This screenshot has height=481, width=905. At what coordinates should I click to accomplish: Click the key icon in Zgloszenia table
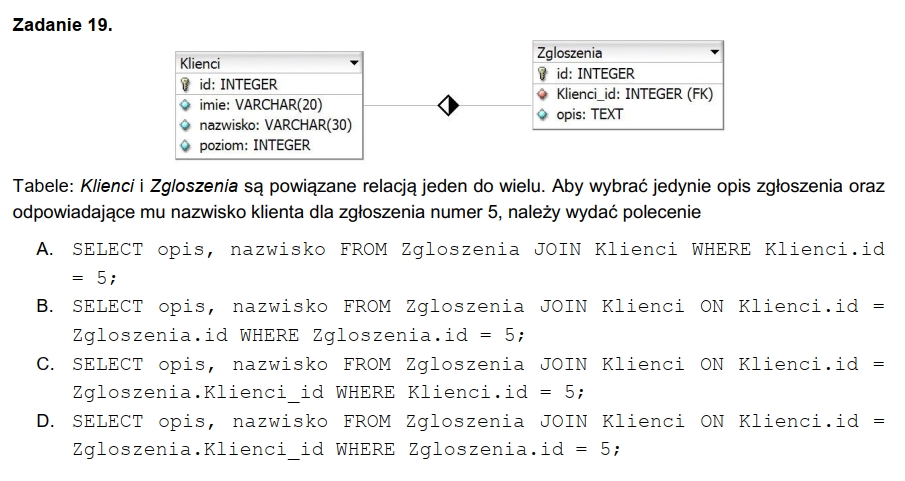pyautogui.click(x=543, y=73)
